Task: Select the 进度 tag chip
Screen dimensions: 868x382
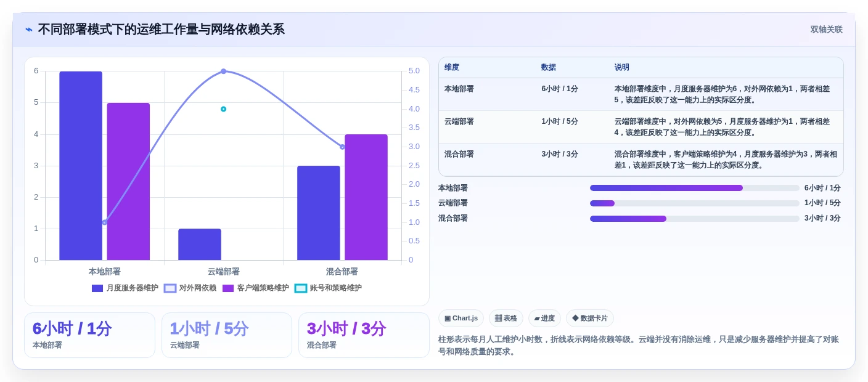Action: [544, 318]
